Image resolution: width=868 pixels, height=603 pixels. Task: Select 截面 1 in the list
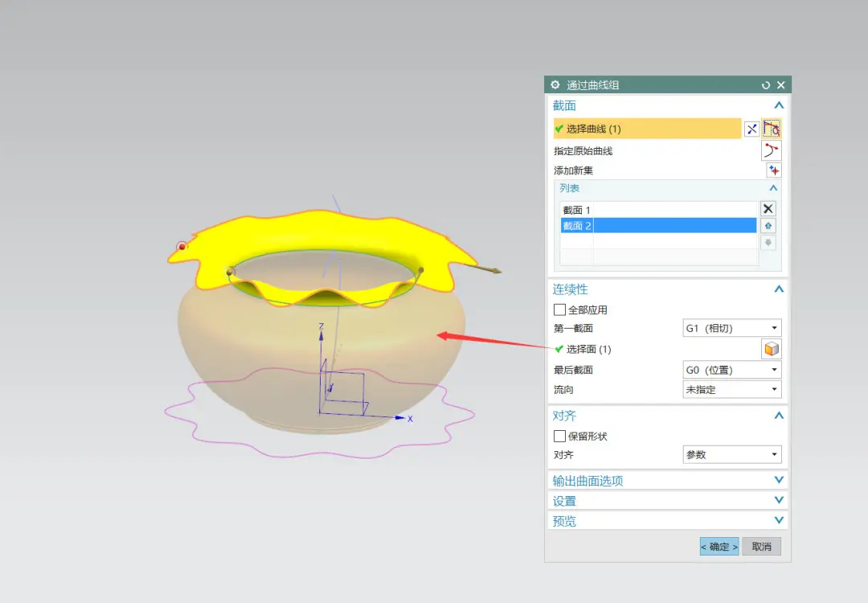pos(658,210)
